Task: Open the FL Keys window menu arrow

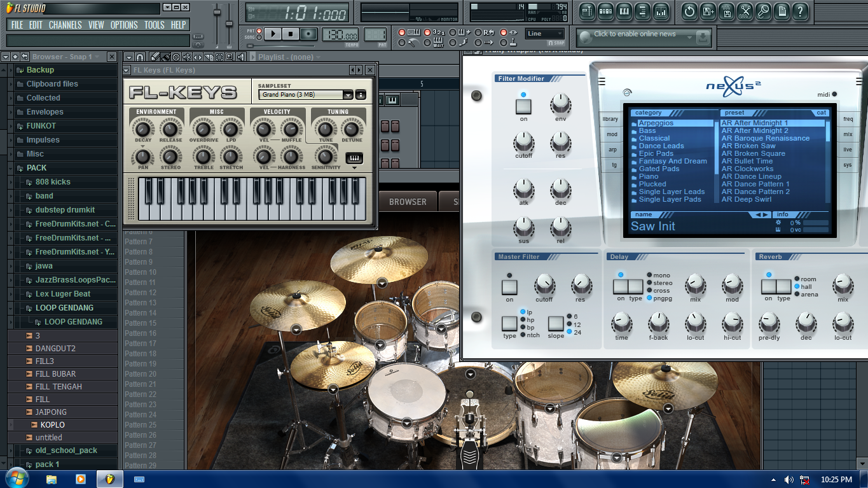Action: [x=128, y=70]
